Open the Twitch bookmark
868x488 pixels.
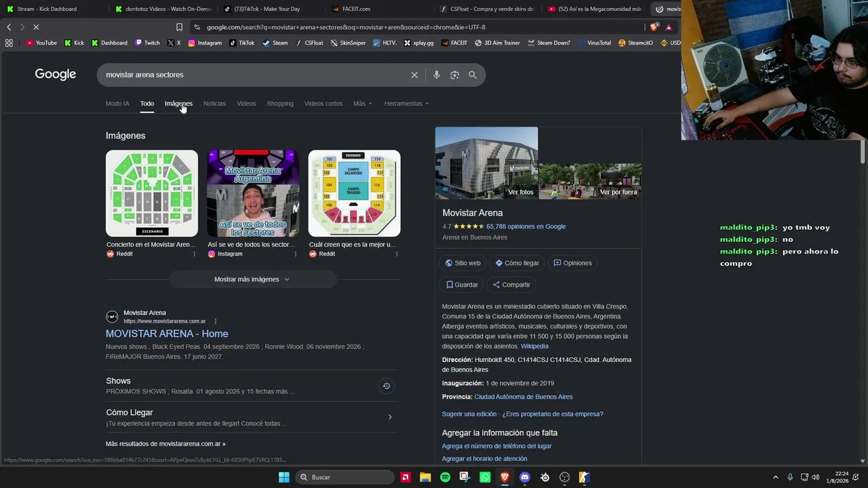[x=147, y=43]
